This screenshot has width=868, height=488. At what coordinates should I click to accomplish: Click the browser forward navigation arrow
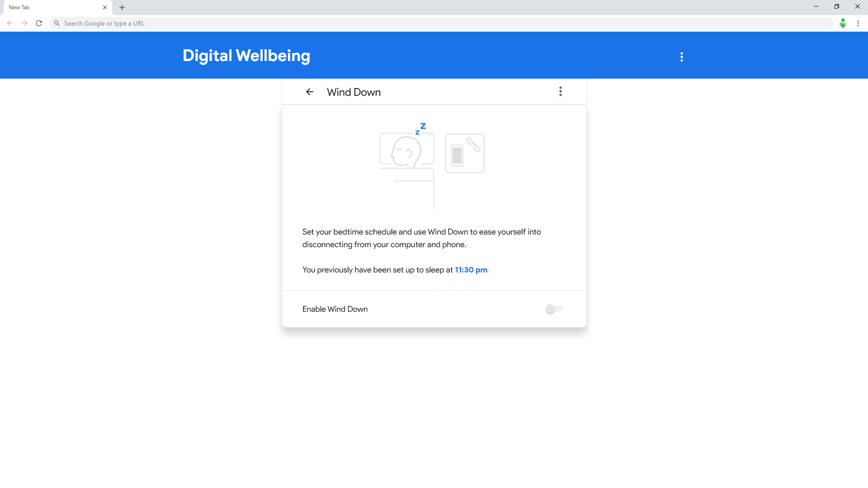(x=24, y=23)
